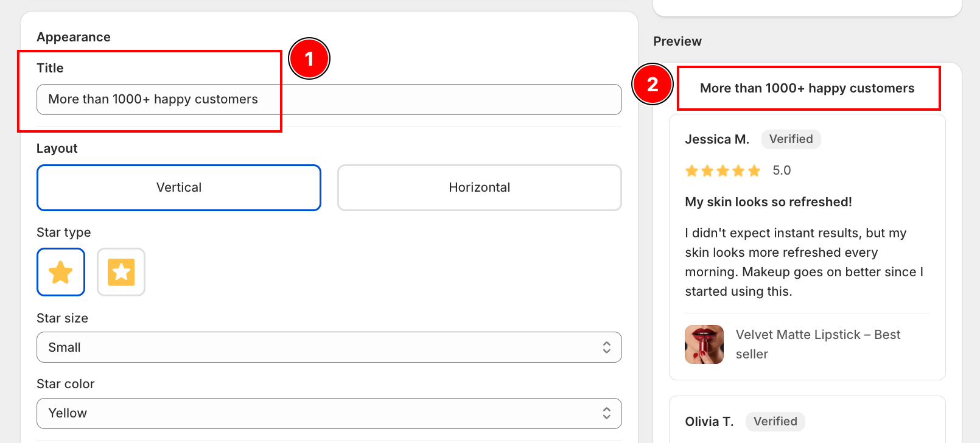Click the Layout label
Image resolution: width=980 pixels, height=443 pixels.
point(57,148)
